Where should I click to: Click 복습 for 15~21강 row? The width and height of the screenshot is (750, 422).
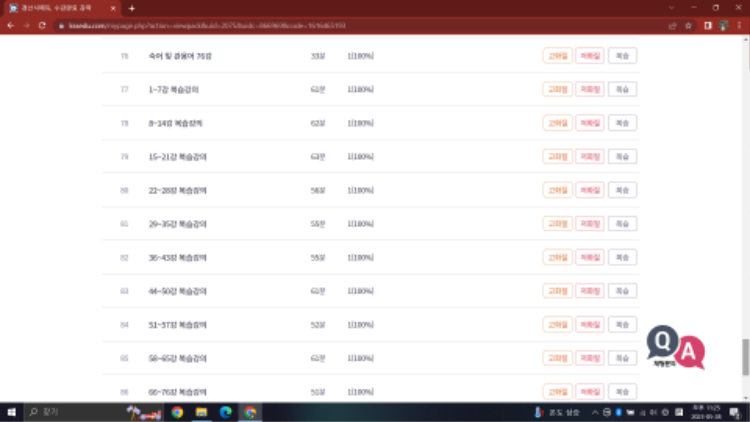[x=622, y=156]
